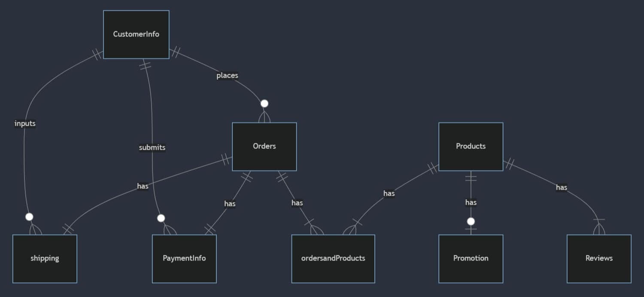This screenshot has height=297, width=644.
Task: Select the "inputs" relationship label
Action: pos(25,124)
